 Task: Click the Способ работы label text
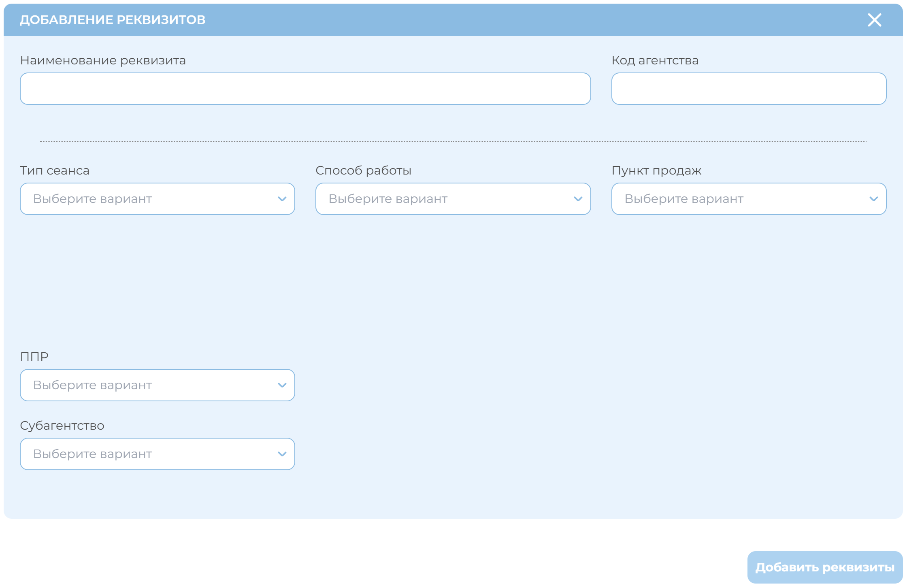pos(363,170)
